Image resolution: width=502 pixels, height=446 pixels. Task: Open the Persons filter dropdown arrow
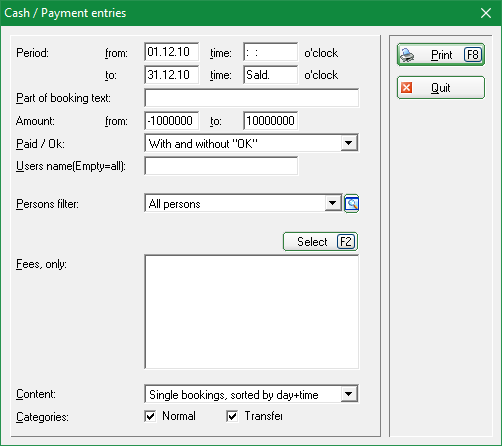(x=332, y=203)
